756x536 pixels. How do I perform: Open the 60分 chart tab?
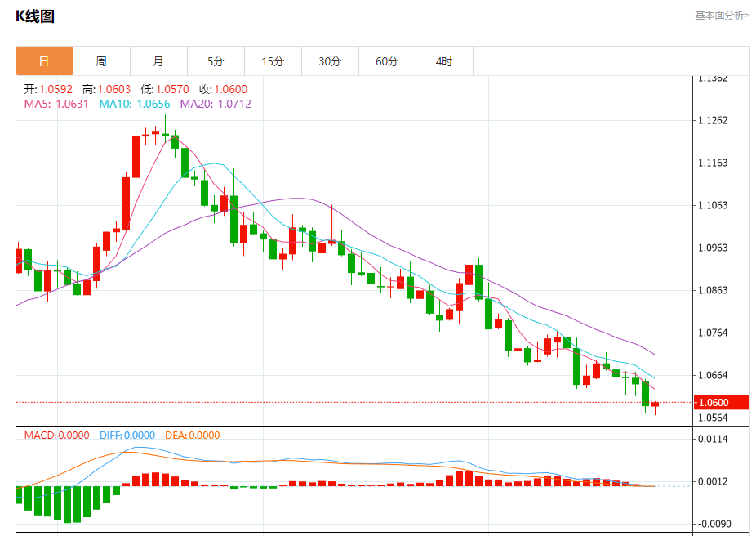(x=387, y=60)
